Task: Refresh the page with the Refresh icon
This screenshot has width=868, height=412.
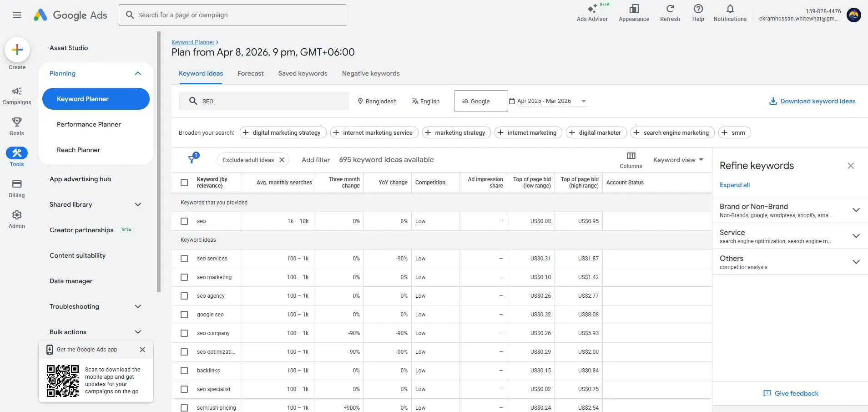Action: click(670, 13)
